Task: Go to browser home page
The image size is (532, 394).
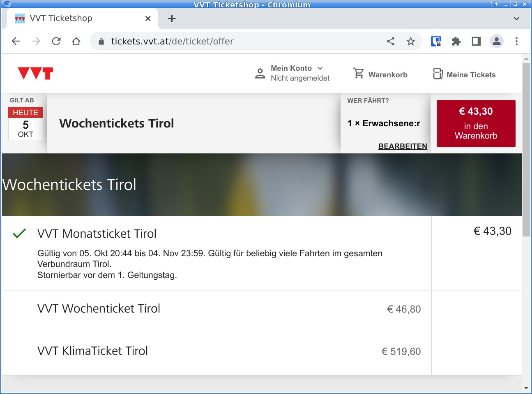Action: (76, 41)
